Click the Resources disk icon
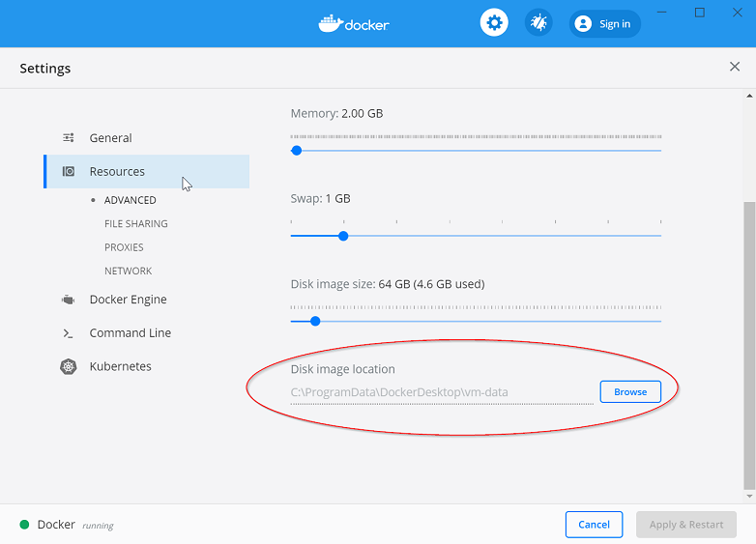The image size is (756, 544). (69, 172)
